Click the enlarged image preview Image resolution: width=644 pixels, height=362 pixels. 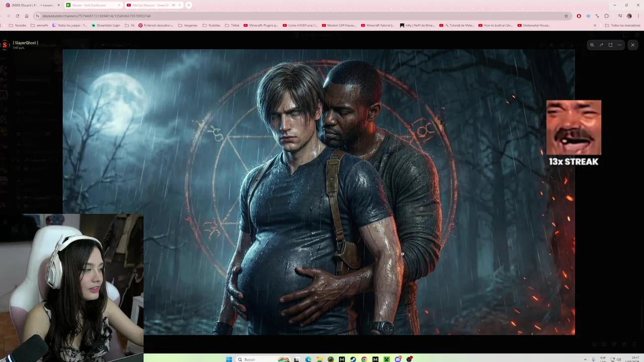coord(318,192)
